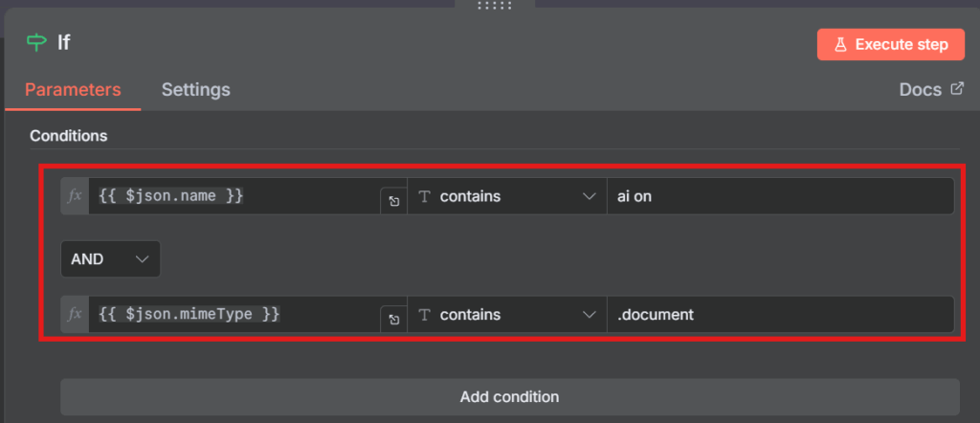This screenshot has height=423, width=980.
Task: Open the Settings tab
Action: [195, 90]
